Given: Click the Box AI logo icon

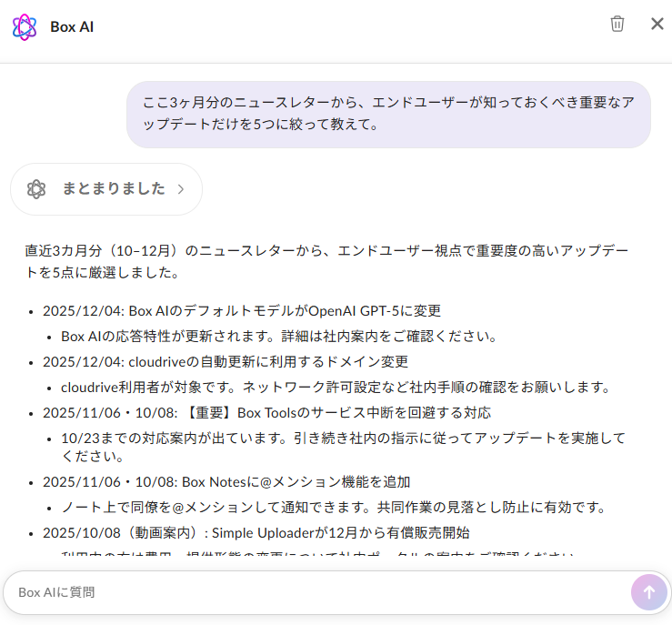Looking at the screenshot, I should 25,26.
